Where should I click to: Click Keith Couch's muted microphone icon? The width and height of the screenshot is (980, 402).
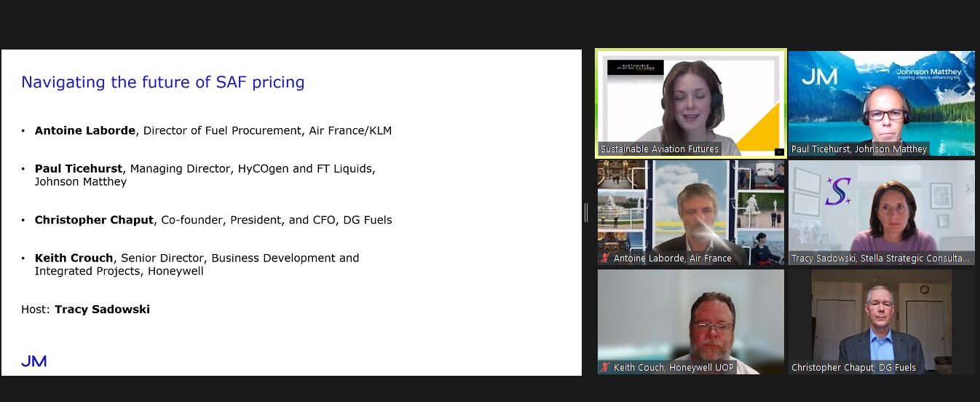point(604,368)
